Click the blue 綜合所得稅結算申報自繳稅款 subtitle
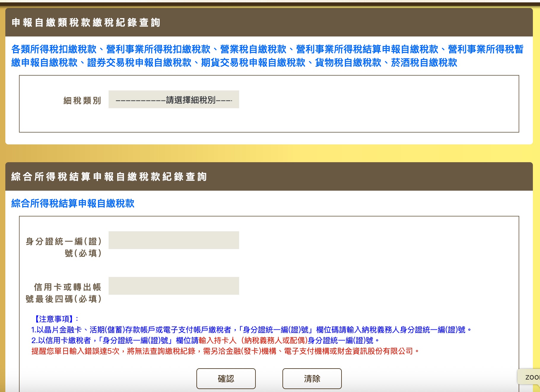Viewport: 540px width, 392px height. [73, 203]
